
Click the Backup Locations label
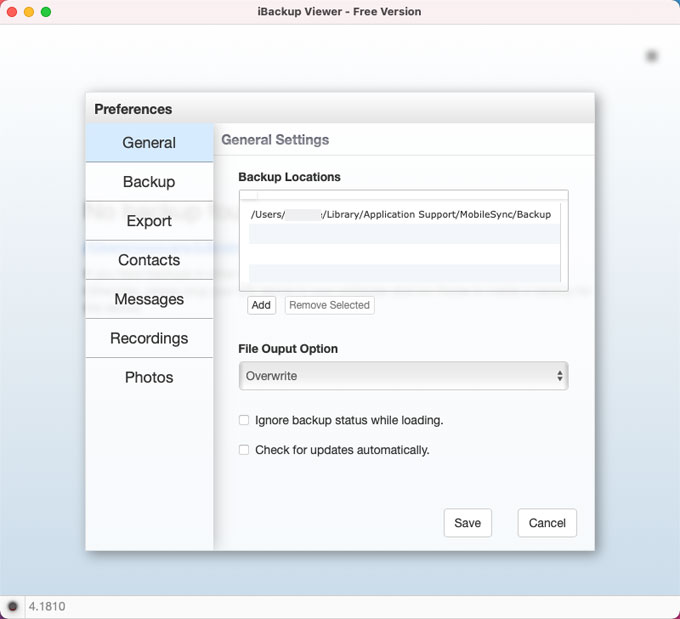(x=289, y=177)
